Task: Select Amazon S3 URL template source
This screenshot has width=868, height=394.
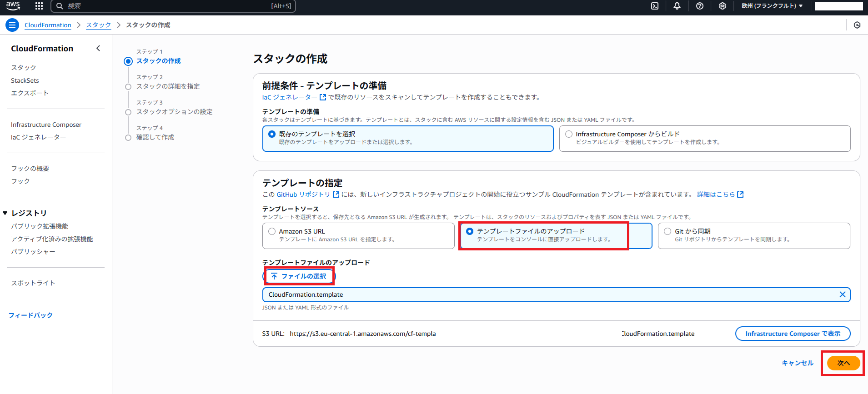Action: (358, 235)
